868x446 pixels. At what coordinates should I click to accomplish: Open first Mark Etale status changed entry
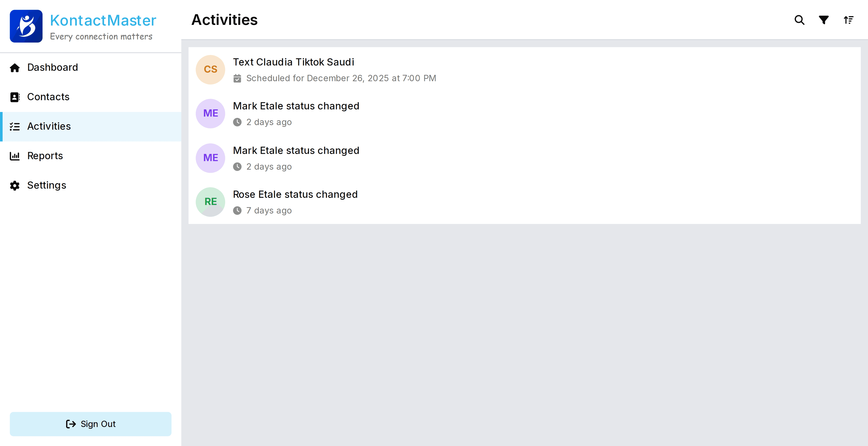(296, 106)
